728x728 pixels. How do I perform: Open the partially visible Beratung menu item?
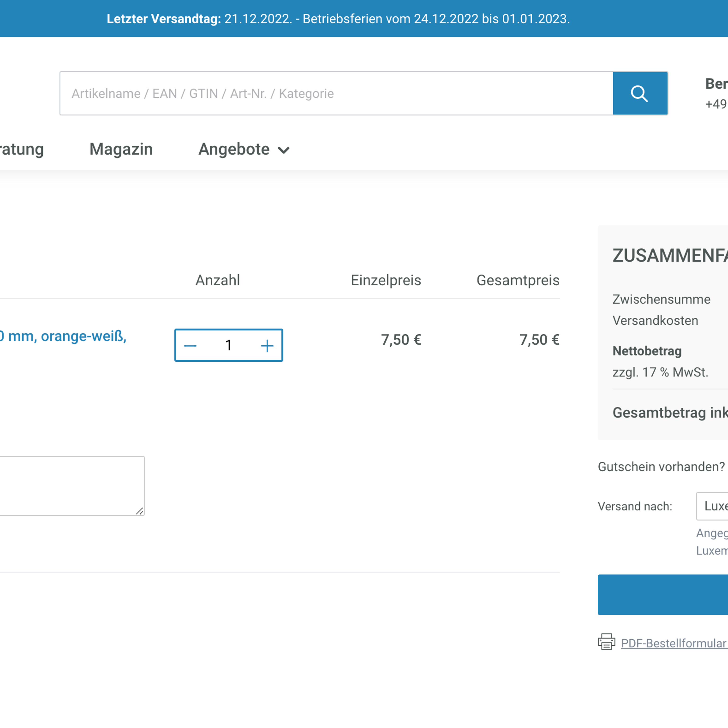(22, 149)
